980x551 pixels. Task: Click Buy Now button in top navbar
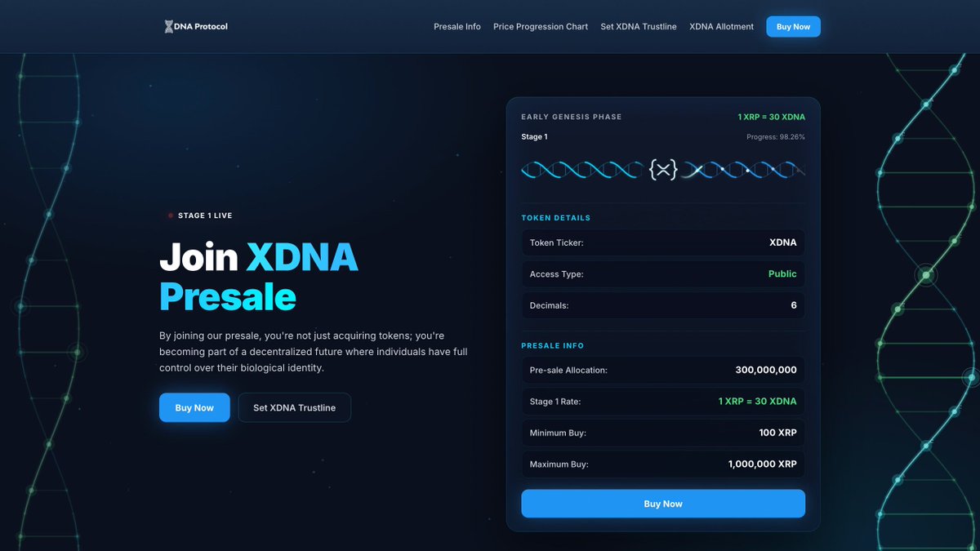click(793, 27)
